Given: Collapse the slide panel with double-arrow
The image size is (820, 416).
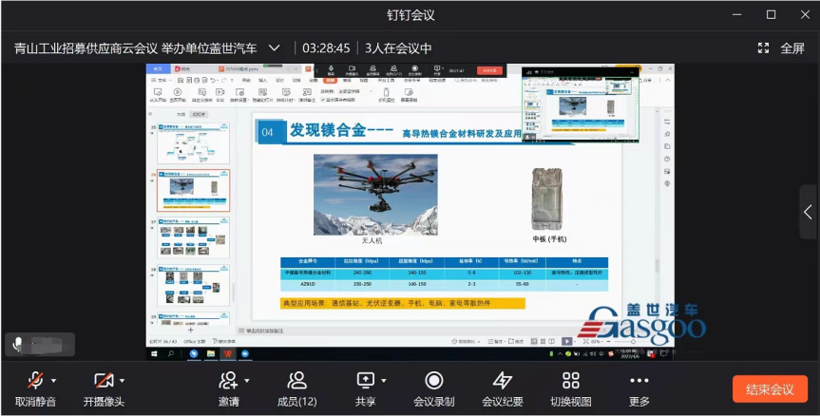Looking at the screenshot, I should pyautogui.click(x=150, y=114).
